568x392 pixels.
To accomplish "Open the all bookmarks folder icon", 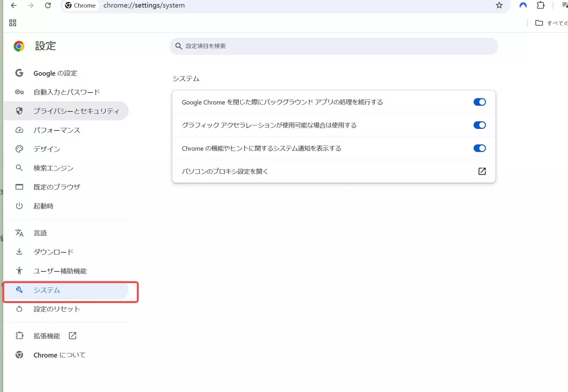I will (x=539, y=23).
